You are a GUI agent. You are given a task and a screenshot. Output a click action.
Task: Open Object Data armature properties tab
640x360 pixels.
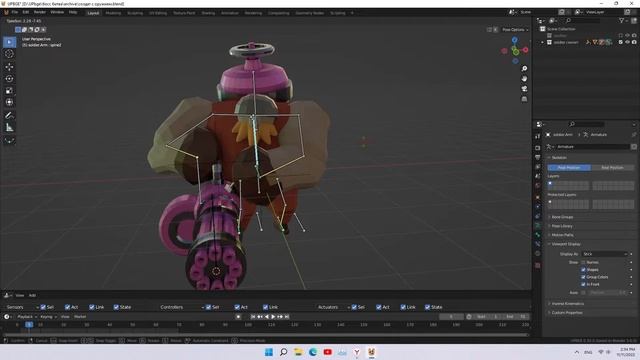538,225
